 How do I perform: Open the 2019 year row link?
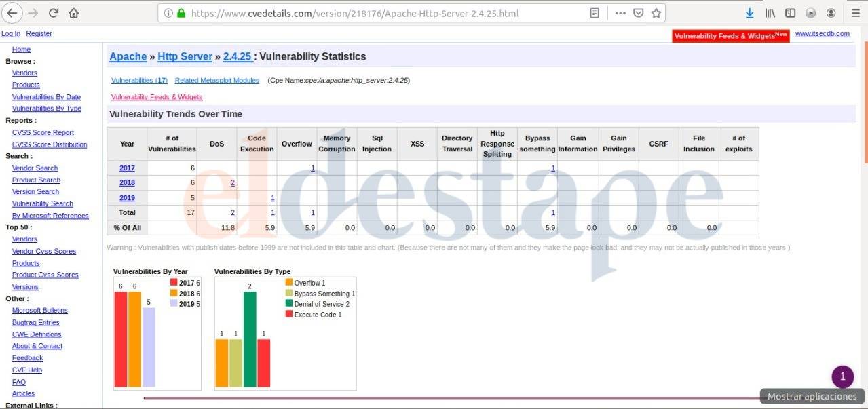(x=127, y=198)
